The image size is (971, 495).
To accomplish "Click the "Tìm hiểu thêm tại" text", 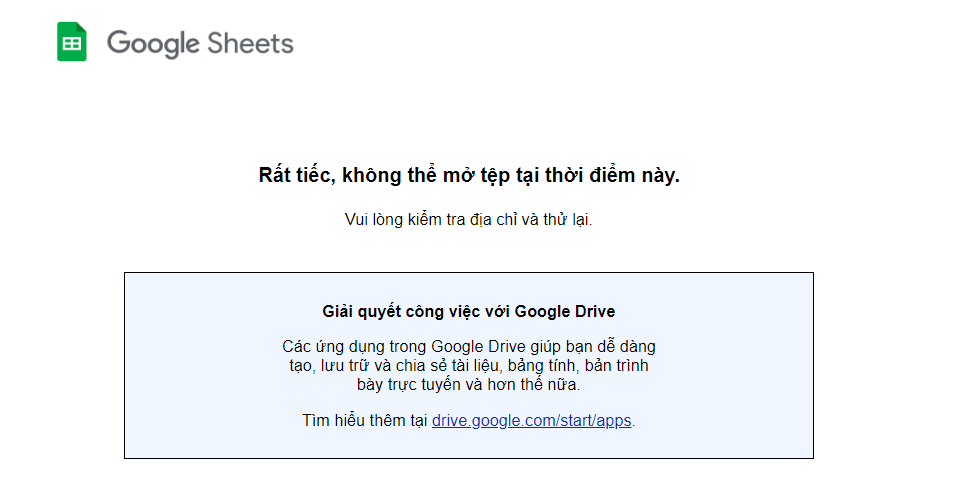I will coord(364,420).
